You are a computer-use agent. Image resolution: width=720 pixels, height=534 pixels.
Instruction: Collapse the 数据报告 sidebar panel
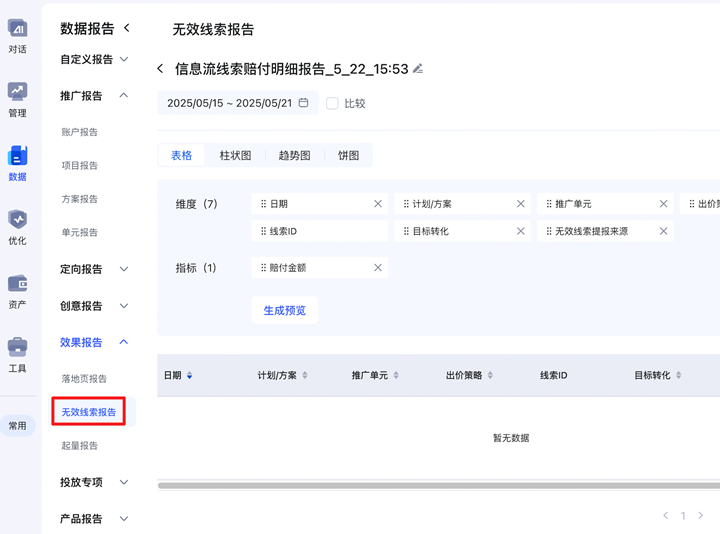(x=127, y=29)
